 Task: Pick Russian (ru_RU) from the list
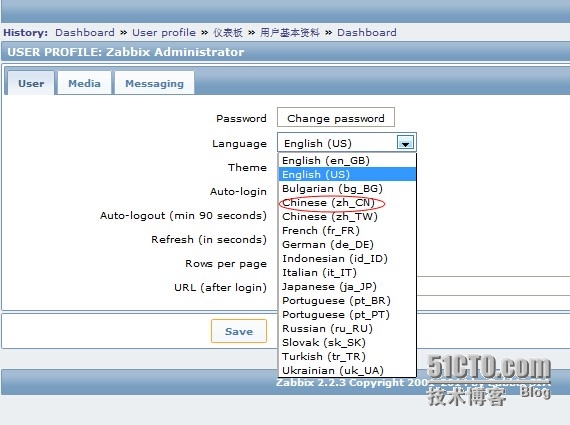click(x=347, y=328)
